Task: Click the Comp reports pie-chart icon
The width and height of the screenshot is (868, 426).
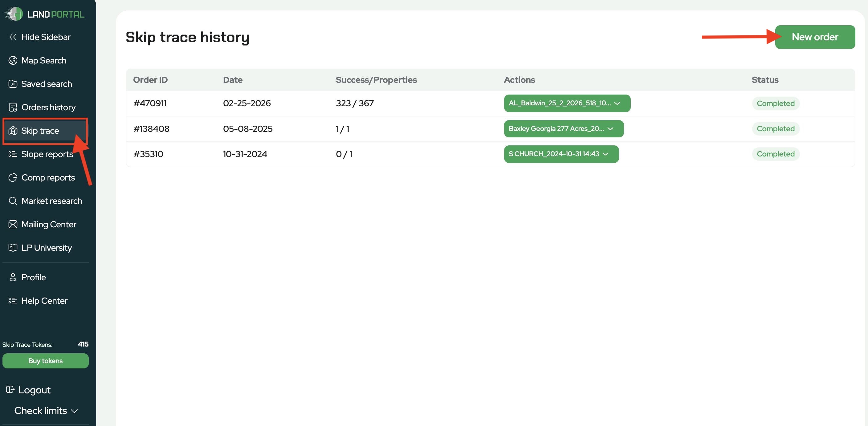Action: pyautogui.click(x=13, y=177)
